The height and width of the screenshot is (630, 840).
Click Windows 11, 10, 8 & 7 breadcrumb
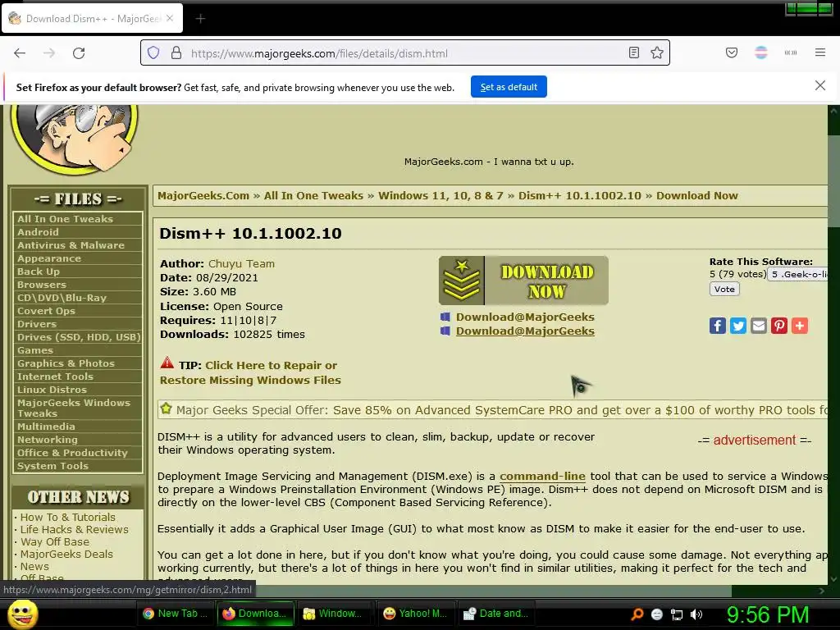tap(441, 195)
